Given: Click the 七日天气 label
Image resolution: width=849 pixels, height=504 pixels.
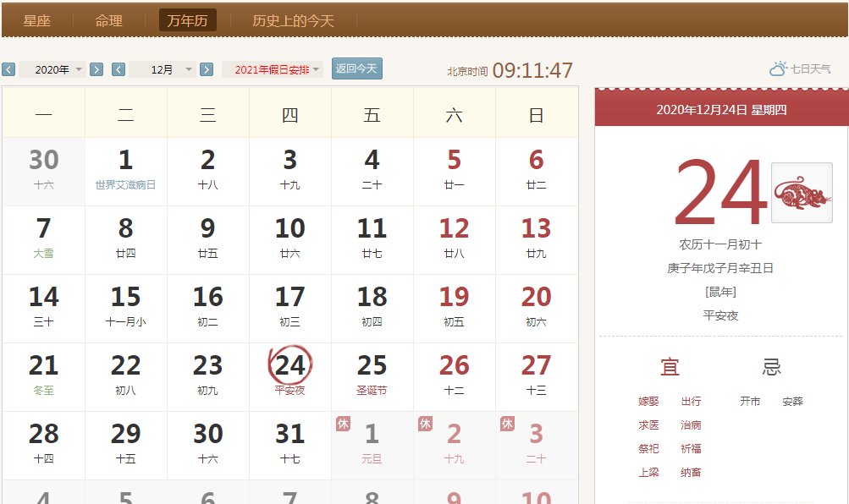Looking at the screenshot, I should [811, 68].
